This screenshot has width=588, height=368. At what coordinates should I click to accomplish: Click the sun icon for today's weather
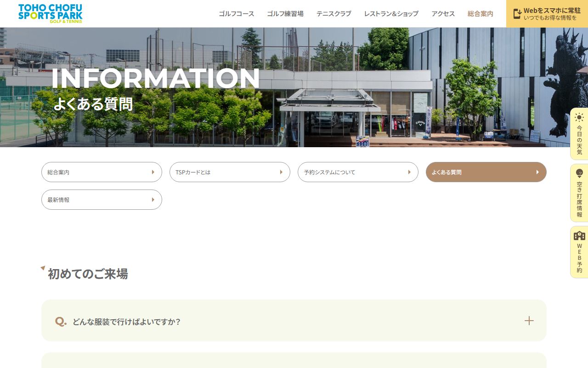[579, 117]
